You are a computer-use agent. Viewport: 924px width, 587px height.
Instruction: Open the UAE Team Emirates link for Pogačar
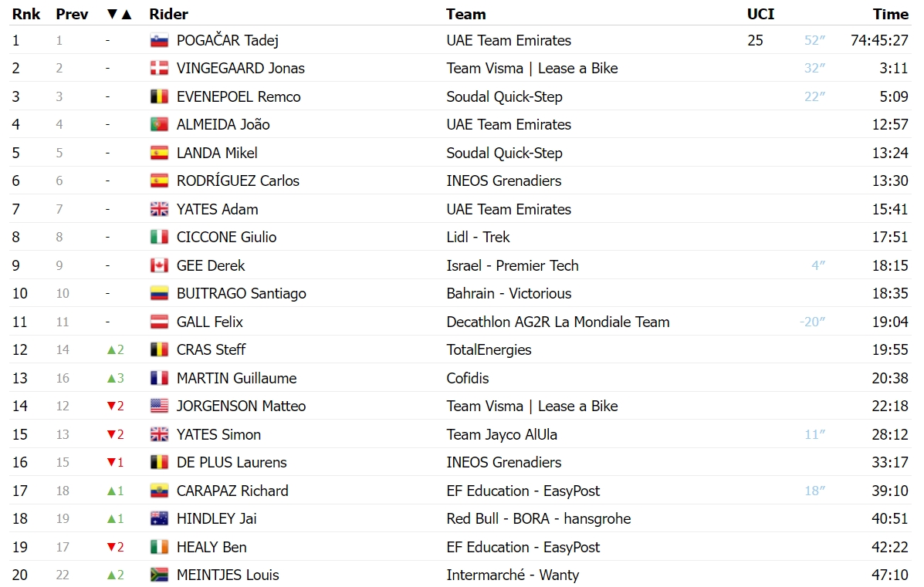pyautogui.click(x=509, y=41)
